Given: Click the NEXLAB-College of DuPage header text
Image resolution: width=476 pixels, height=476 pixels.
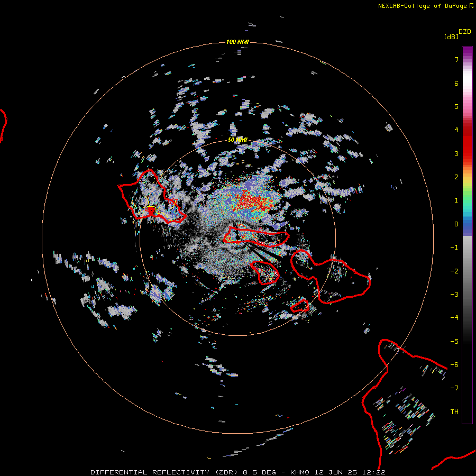Looking at the screenshot, I should click(422, 6).
